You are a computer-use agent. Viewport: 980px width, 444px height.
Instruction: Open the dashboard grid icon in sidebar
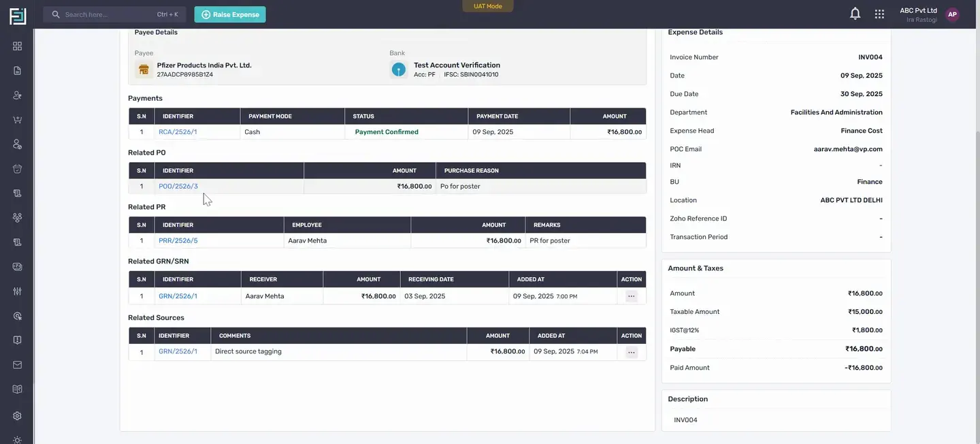tap(17, 46)
